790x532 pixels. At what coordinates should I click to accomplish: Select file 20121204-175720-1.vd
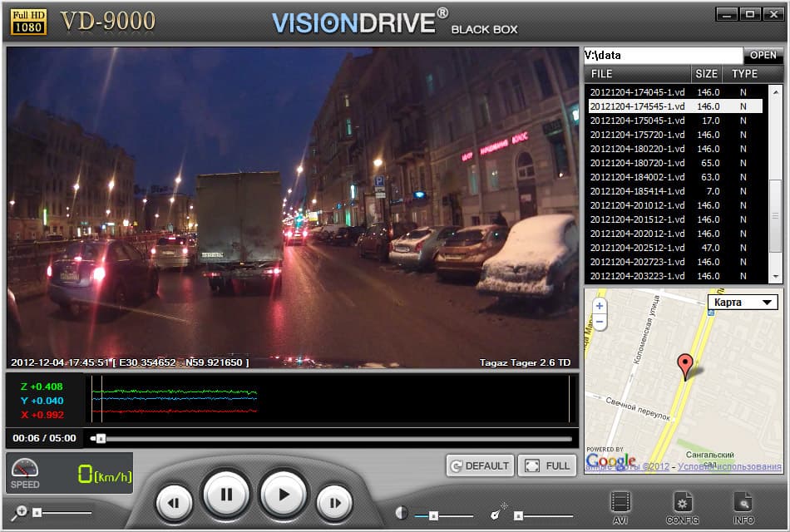[x=675, y=135]
